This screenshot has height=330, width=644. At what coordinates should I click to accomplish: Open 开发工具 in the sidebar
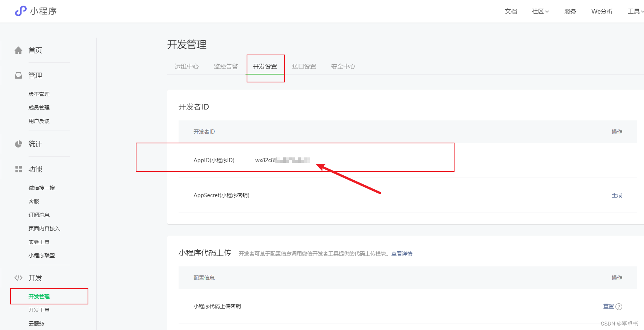click(39, 310)
